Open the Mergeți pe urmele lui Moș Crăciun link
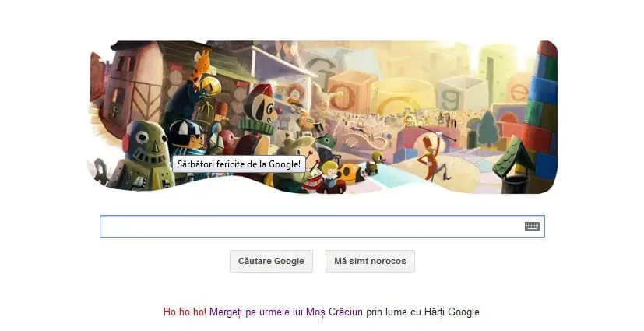 [x=286, y=312]
